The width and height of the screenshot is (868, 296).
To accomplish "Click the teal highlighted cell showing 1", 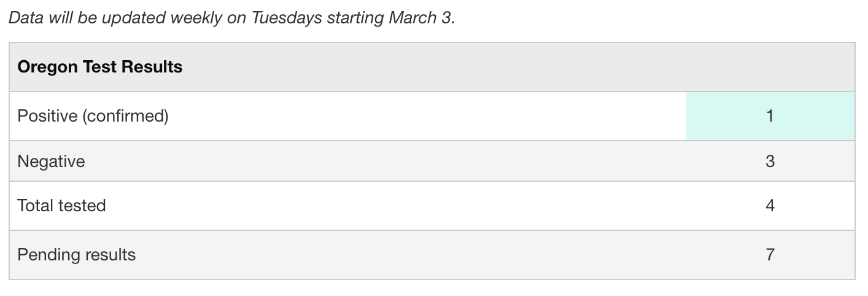I will (x=770, y=115).
